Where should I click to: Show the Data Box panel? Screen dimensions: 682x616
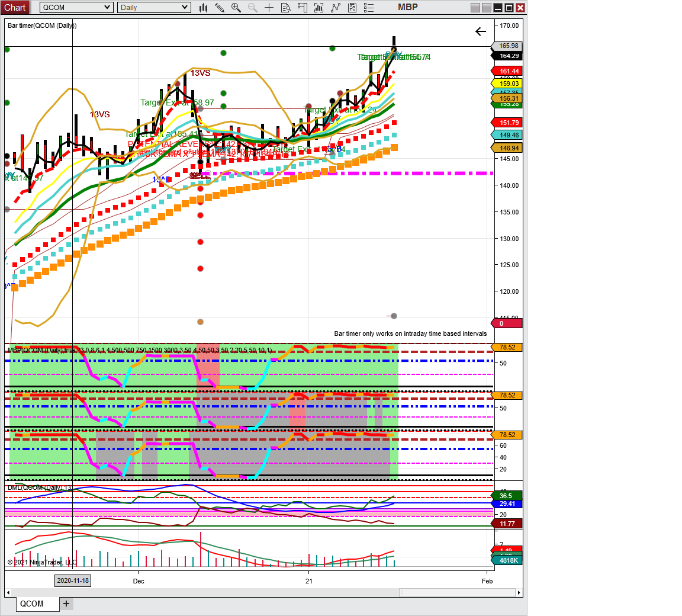pos(285,7)
